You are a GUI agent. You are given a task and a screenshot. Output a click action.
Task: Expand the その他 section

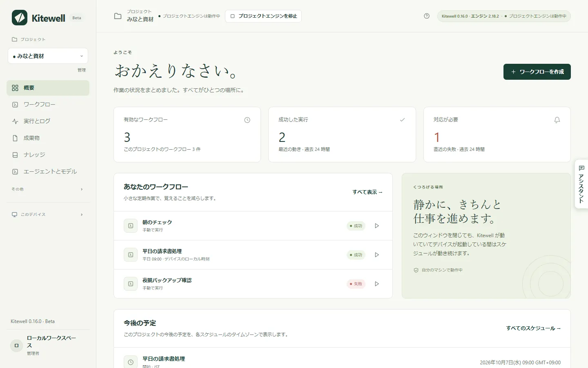point(48,189)
